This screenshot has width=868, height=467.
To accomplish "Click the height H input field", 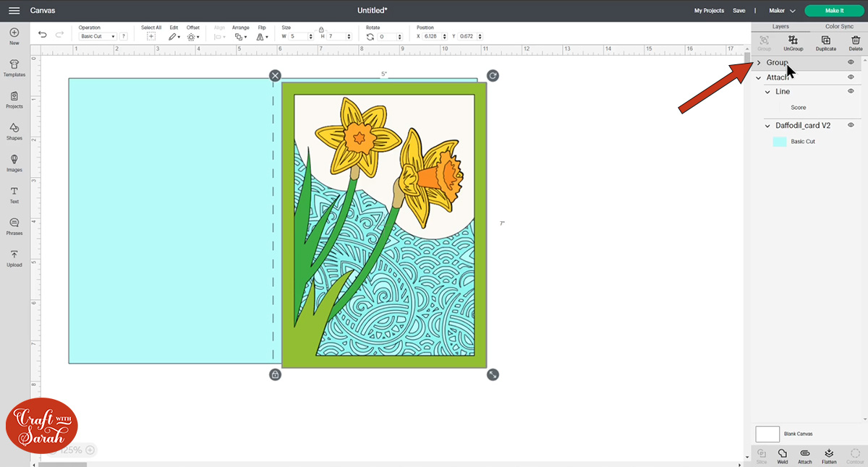I will (339, 36).
